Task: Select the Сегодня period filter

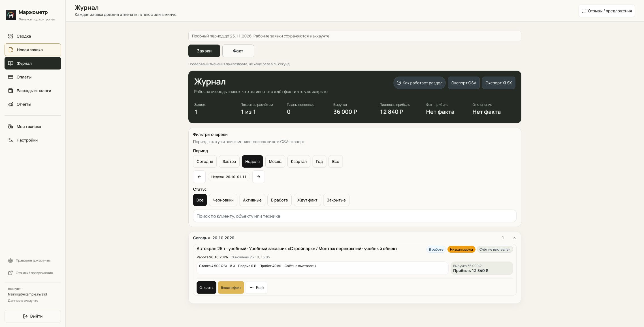Action: click(205, 161)
